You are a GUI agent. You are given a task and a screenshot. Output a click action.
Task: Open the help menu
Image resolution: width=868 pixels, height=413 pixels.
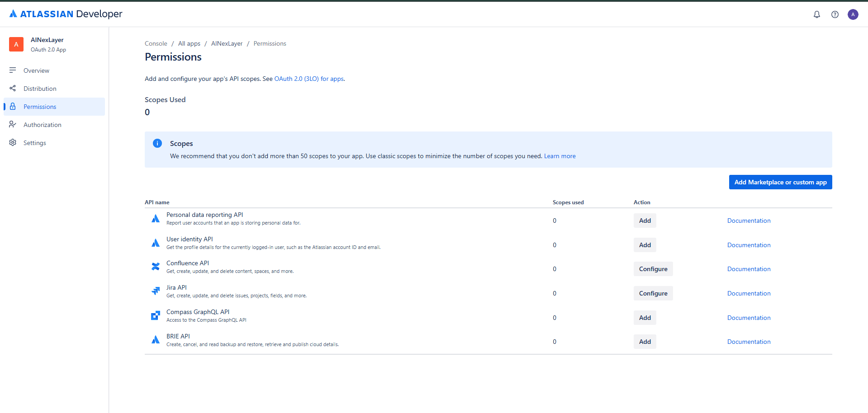click(835, 14)
